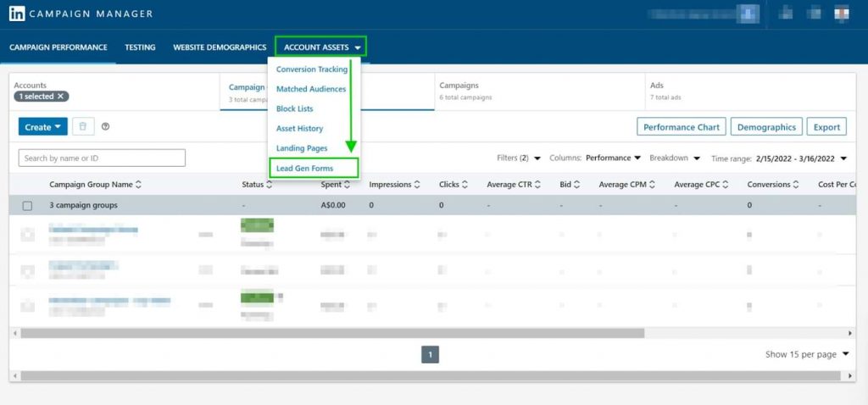
Task: Open the Columns Performance dropdown
Action: [x=595, y=158]
